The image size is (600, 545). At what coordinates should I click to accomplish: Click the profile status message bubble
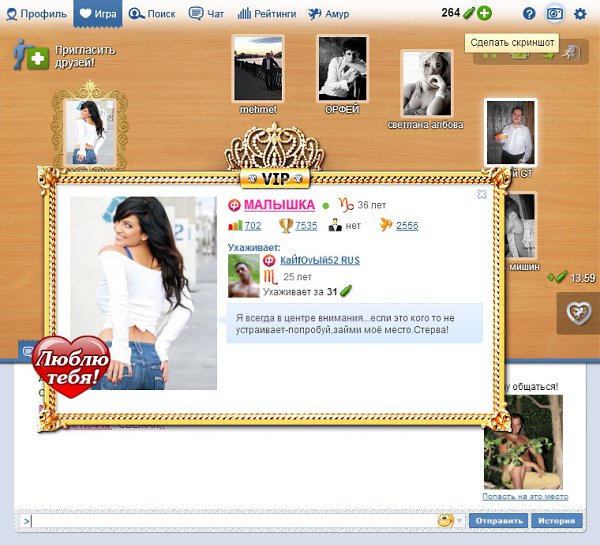[355, 324]
